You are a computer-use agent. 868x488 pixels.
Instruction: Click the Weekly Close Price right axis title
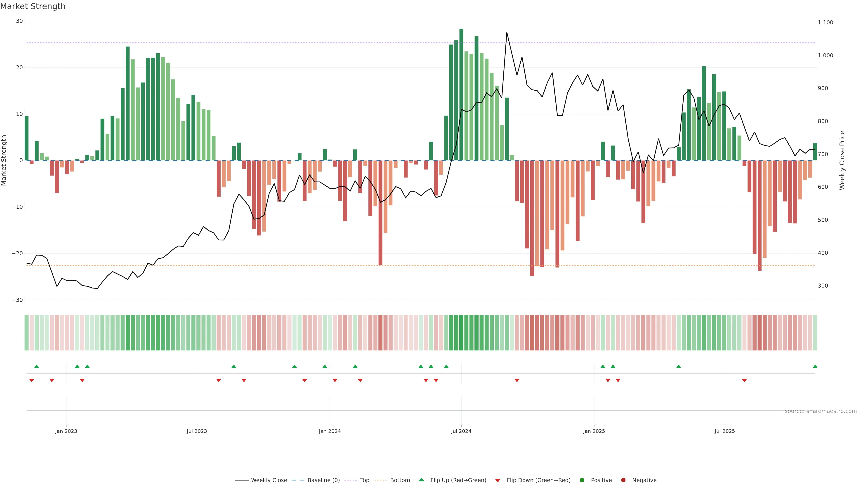pyautogui.click(x=842, y=160)
